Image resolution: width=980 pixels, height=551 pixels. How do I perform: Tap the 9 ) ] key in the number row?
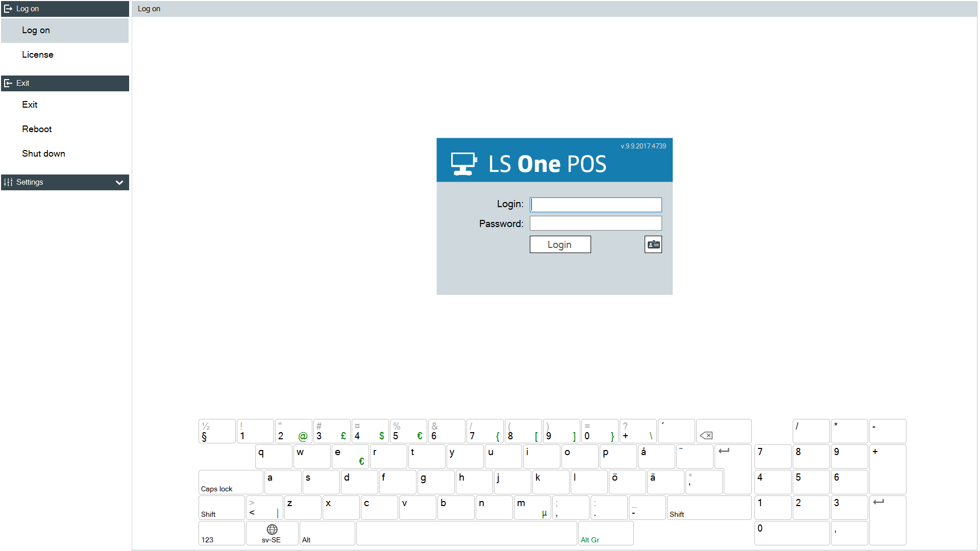coord(561,431)
